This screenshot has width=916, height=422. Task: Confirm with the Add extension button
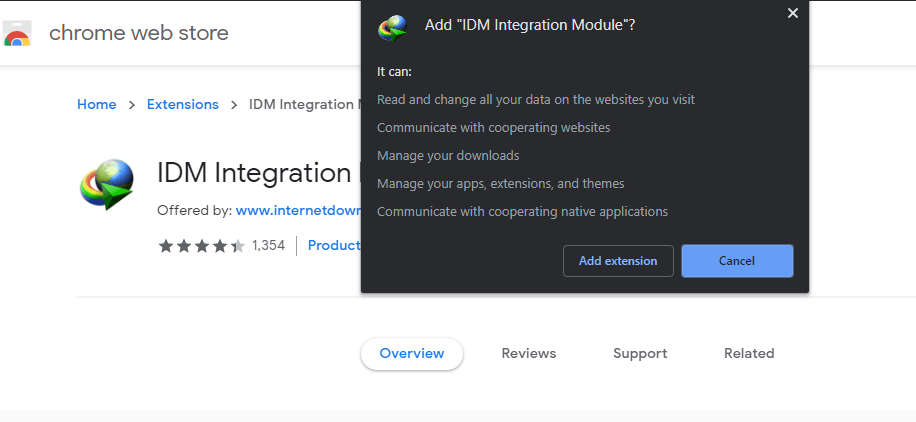tap(618, 261)
